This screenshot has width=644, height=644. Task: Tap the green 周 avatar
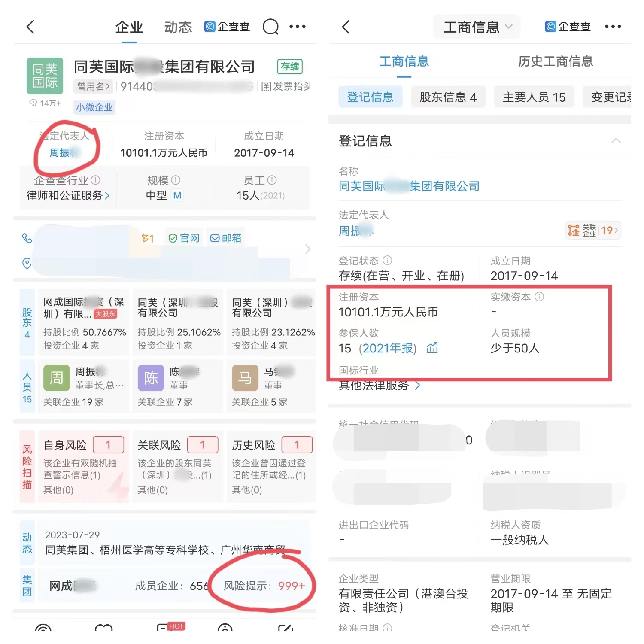(56, 378)
